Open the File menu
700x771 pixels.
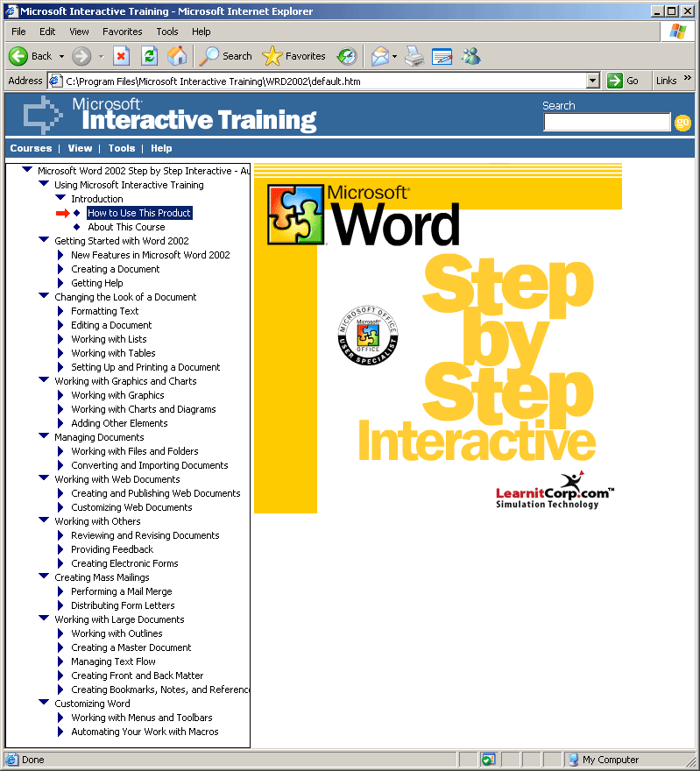tap(18, 32)
